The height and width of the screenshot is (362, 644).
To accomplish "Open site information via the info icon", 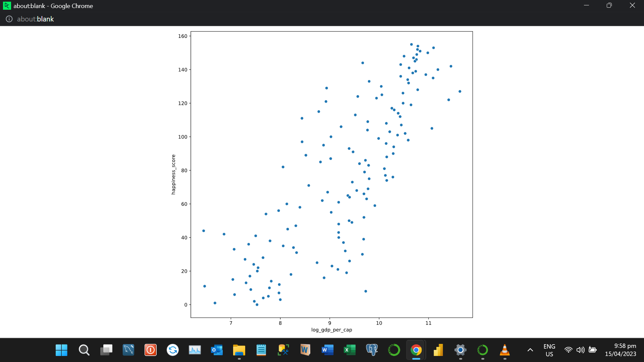I will 9,19.
